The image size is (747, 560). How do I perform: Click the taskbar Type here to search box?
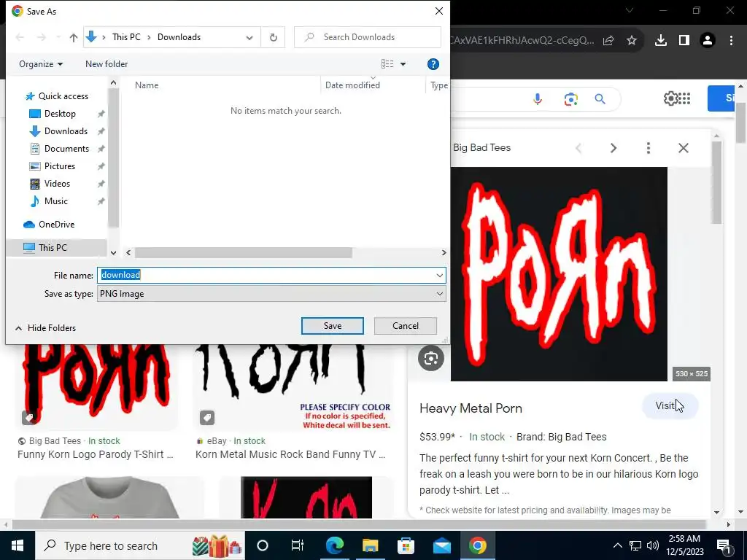pyautogui.click(x=139, y=545)
